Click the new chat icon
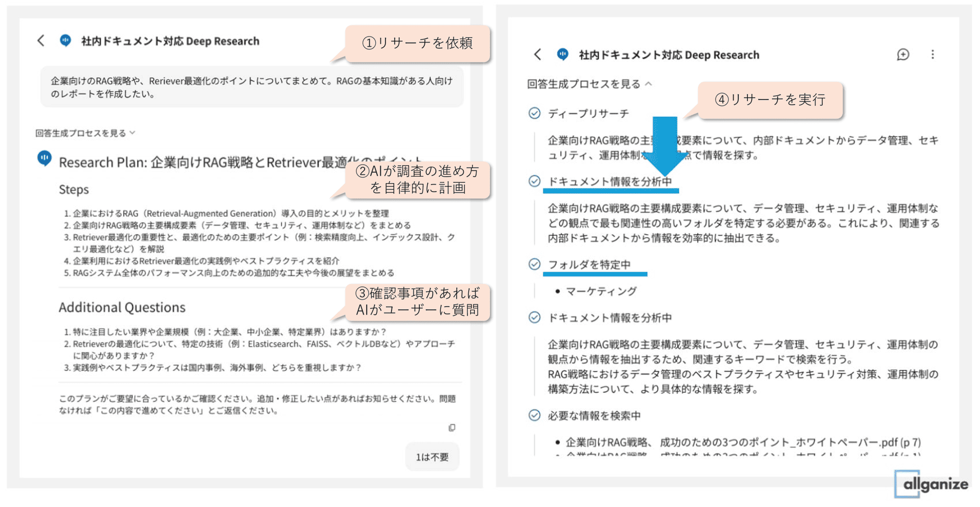 click(903, 55)
